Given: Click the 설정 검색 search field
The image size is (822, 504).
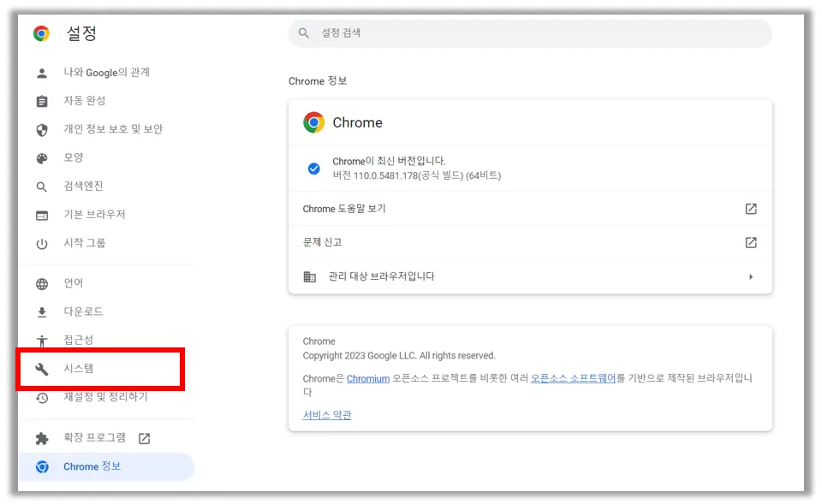Looking at the screenshot, I should (530, 33).
